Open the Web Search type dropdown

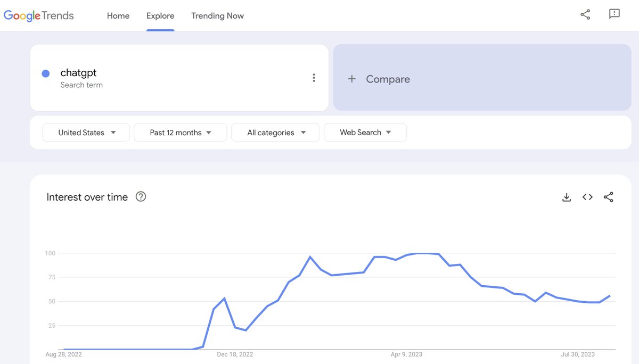pos(365,133)
